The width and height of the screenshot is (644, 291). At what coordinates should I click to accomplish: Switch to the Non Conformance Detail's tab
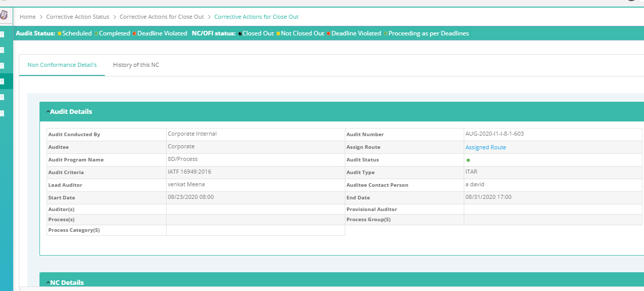point(62,65)
